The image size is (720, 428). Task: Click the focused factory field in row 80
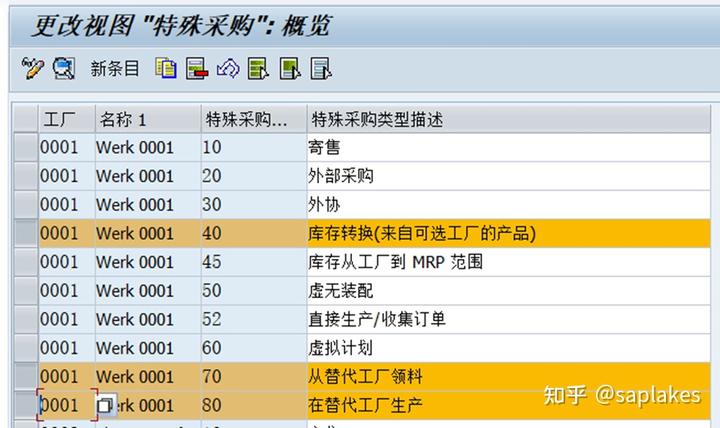pos(67,405)
